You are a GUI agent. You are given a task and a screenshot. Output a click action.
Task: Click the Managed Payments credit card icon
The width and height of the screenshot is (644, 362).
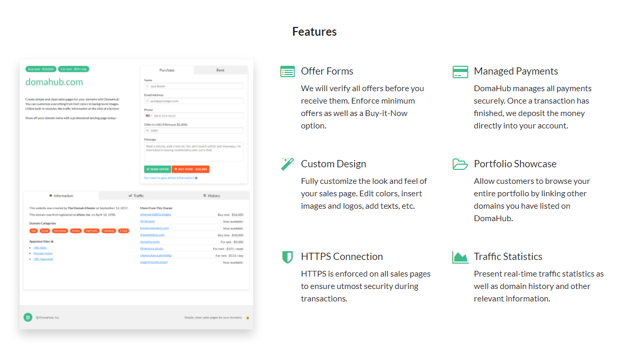point(460,71)
